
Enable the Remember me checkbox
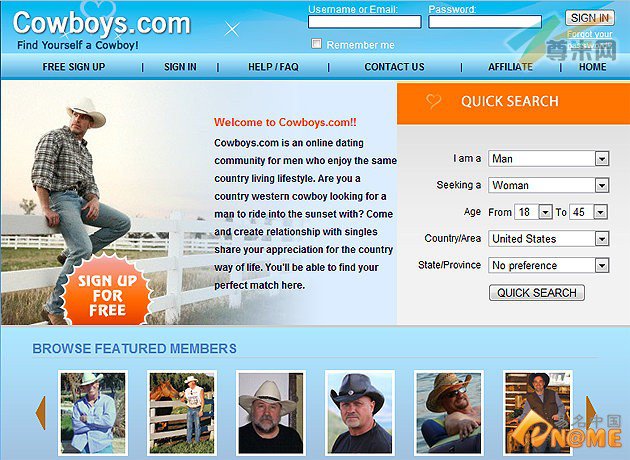(x=317, y=43)
